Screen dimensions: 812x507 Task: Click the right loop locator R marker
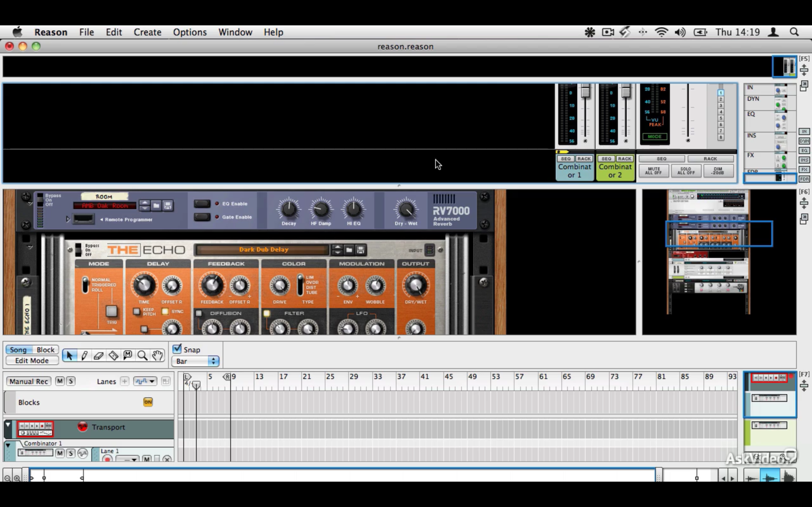click(227, 377)
